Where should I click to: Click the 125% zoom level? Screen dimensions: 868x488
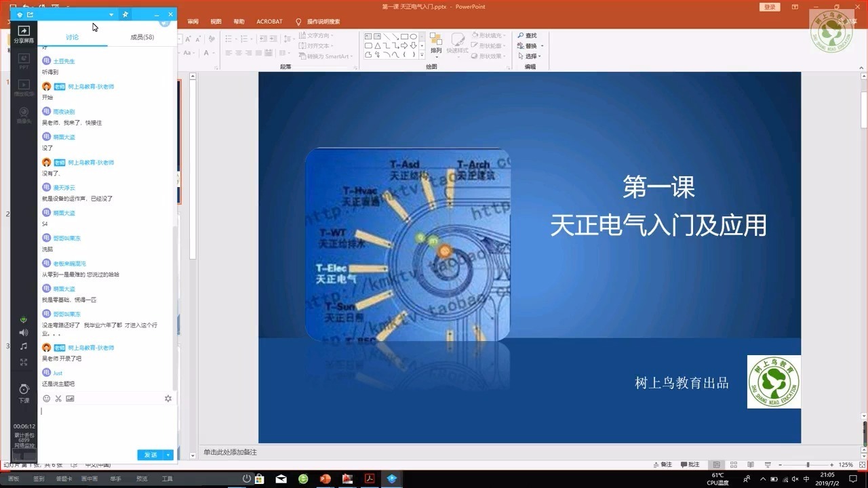tap(846, 465)
